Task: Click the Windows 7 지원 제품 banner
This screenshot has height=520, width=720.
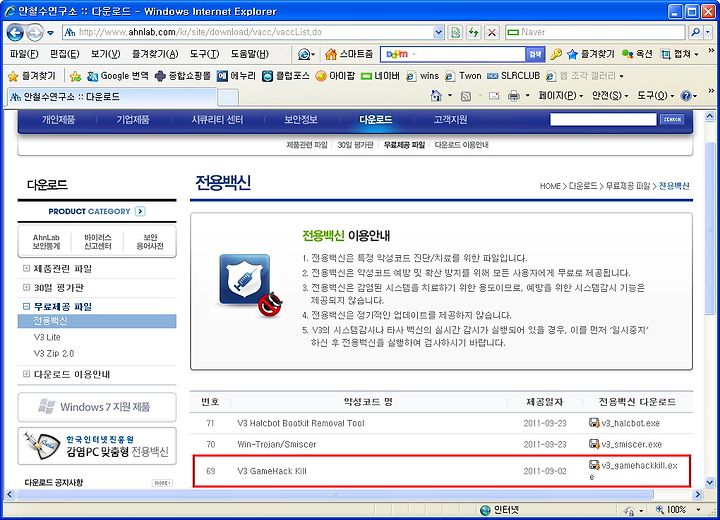Action: (97, 407)
